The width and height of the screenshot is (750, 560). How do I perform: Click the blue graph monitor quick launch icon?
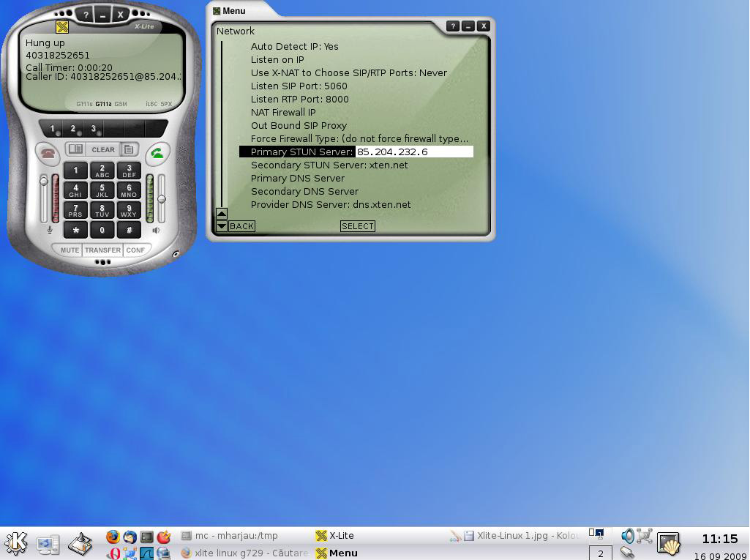[147, 553]
